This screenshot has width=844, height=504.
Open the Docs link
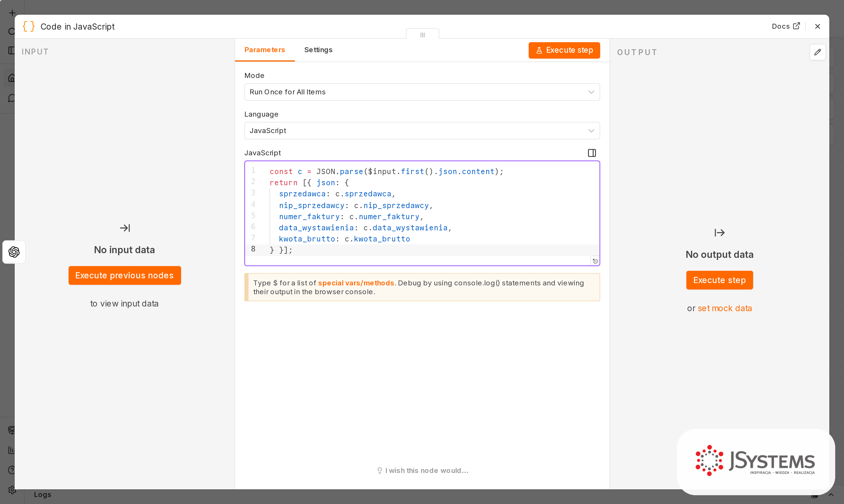[786, 26]
